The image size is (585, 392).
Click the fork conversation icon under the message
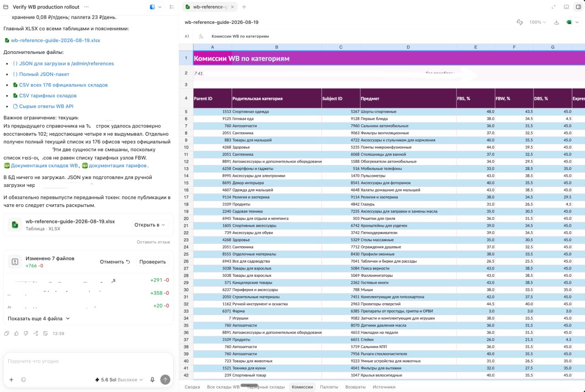coord(36,334)
